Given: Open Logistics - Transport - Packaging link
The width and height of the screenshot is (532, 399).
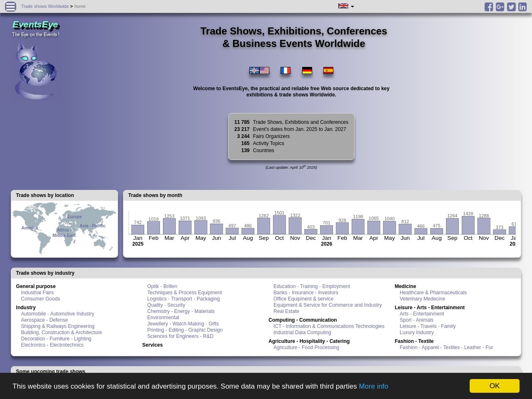Looking at the screenshot, I should pyautogui.click(x=183, y=299).
